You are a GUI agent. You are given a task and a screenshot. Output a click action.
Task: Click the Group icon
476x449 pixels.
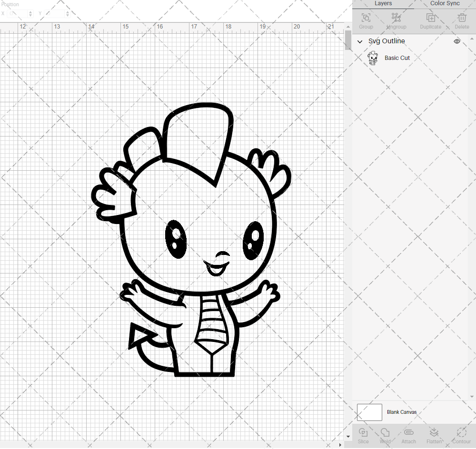coord(366,18)
